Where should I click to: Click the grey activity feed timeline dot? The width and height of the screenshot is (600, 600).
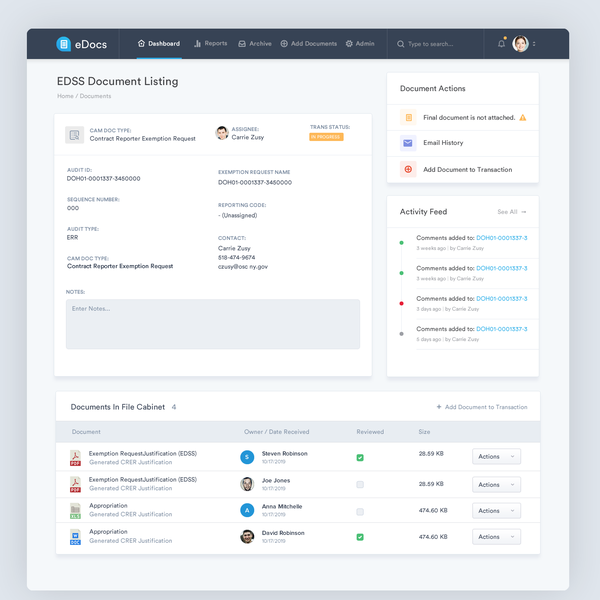click(401, 334)
